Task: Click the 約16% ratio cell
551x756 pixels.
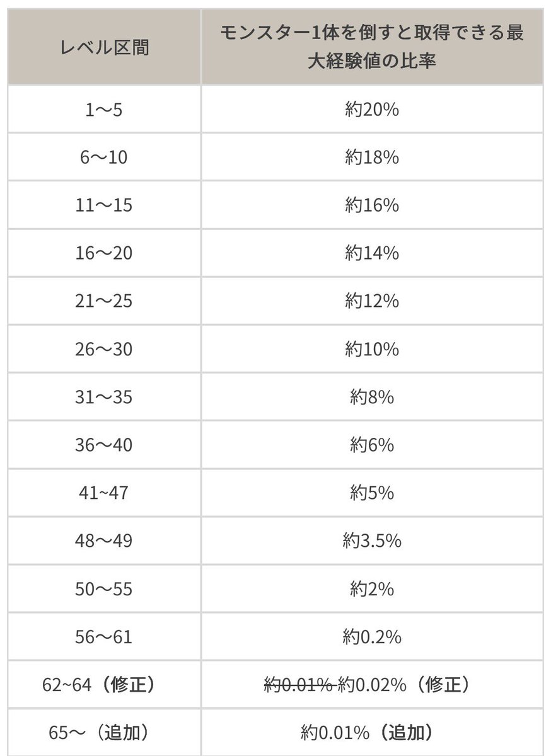Action: 372,205
